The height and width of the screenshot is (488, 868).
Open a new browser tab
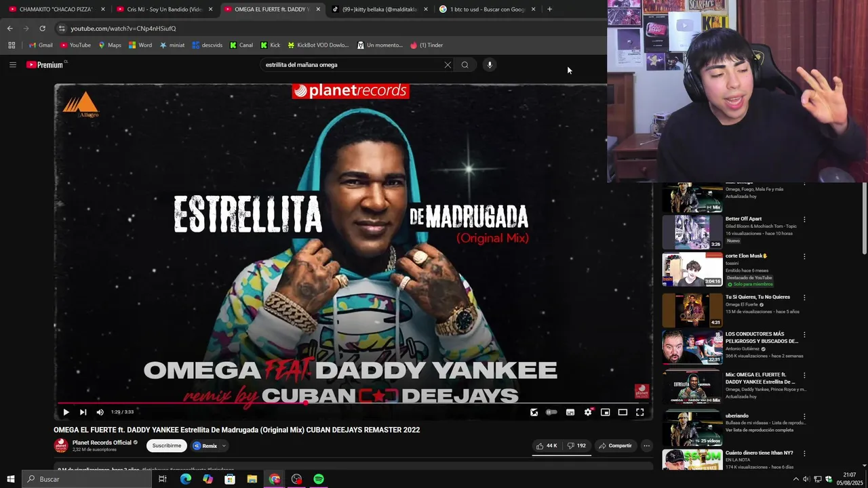pyautogui.click(x=549, y=9)
